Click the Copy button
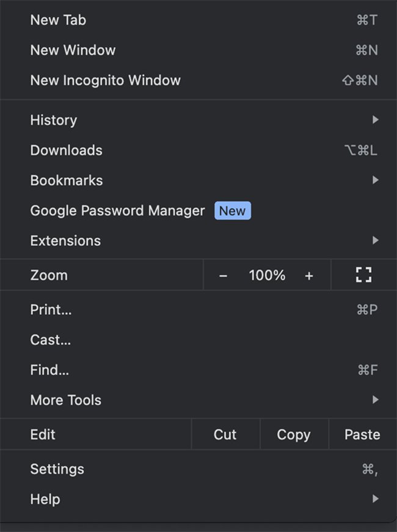This screenshot has width=397, height=532. (294, 435)
